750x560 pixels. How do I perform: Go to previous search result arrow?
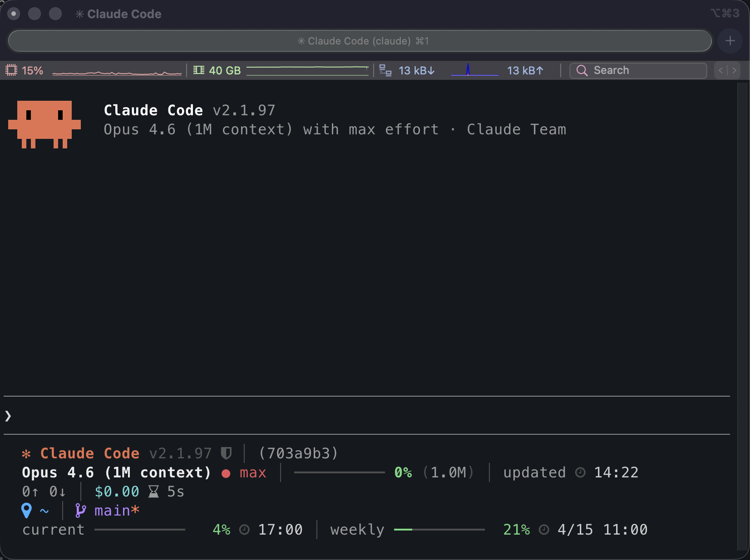(x=721, y=70)
